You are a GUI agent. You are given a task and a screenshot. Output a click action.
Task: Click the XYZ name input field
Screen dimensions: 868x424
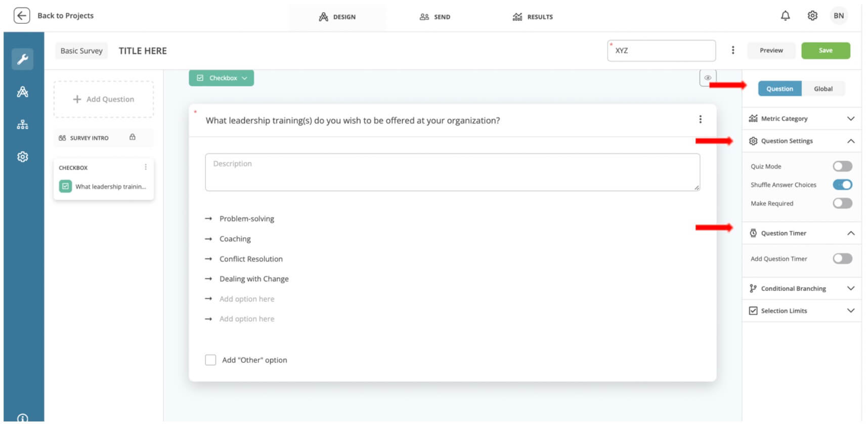click(661, 51)
